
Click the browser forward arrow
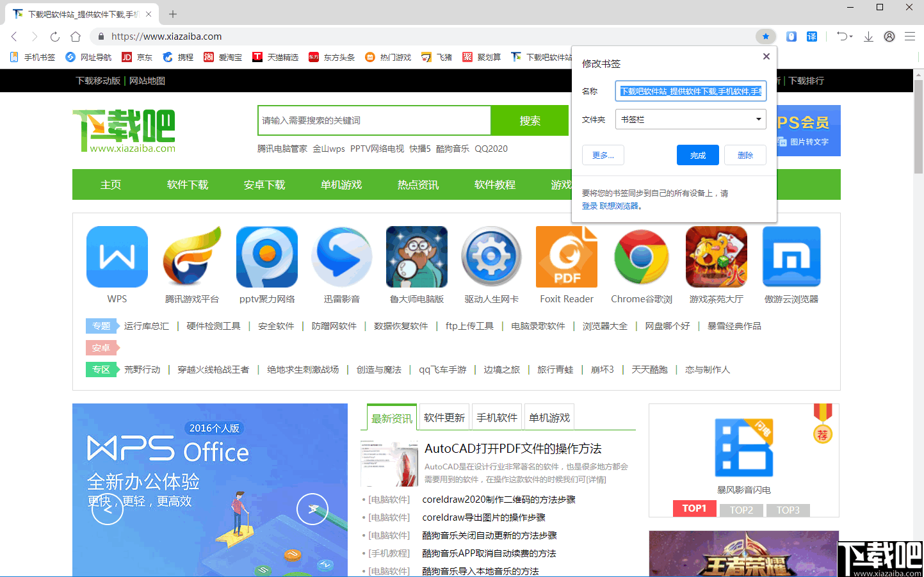point(35,37)
